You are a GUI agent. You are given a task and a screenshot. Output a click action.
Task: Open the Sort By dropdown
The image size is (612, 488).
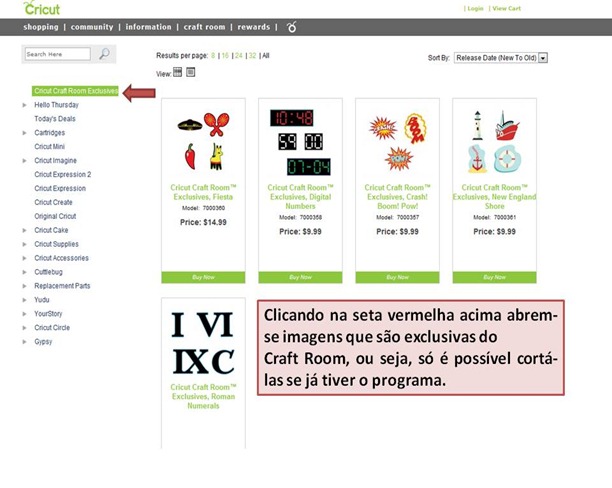501,58
